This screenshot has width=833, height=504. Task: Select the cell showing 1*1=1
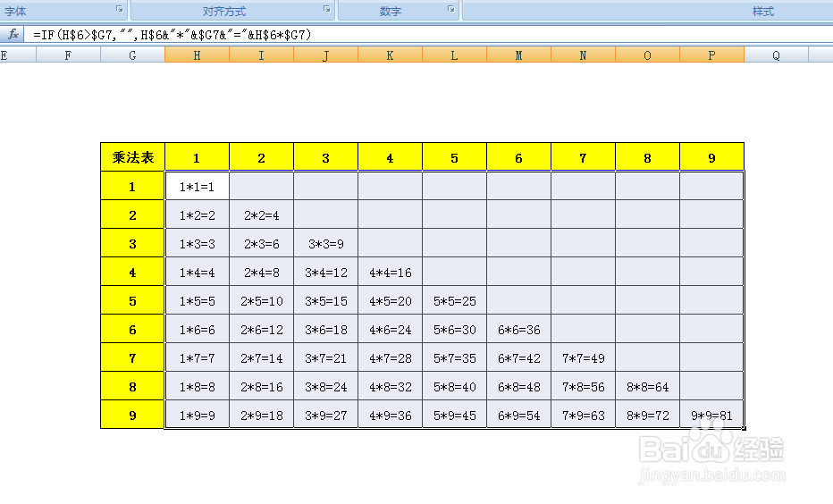(x=198, y=186)
